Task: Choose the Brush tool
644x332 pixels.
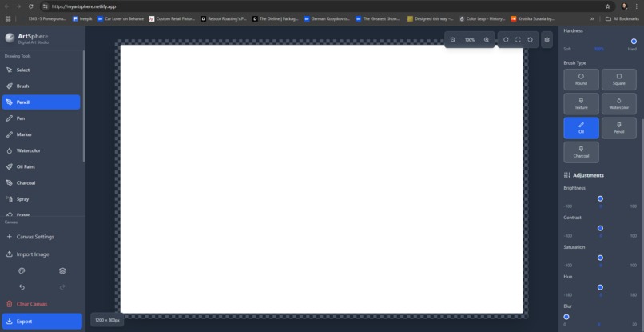Action: (x=41, y=86)
